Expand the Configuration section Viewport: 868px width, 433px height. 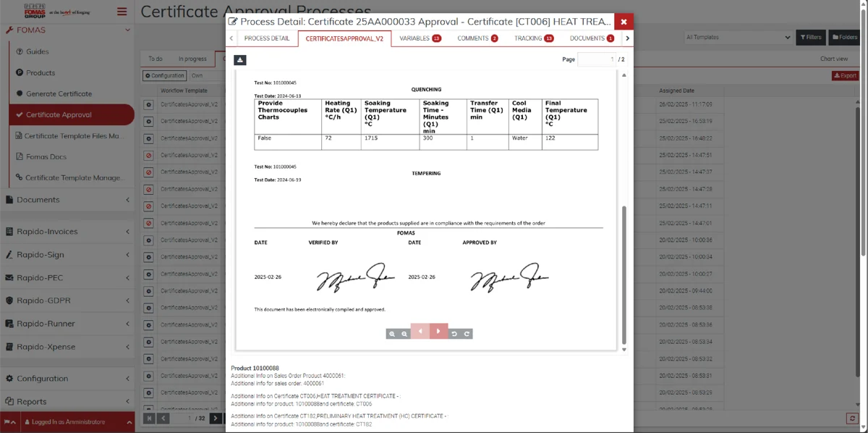point(67,379)
